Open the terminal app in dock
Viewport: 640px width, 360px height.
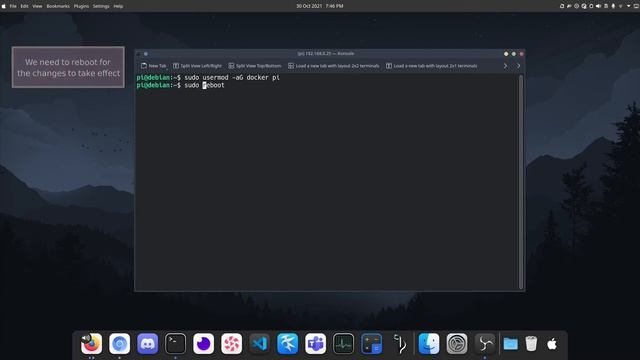(176, 344)
